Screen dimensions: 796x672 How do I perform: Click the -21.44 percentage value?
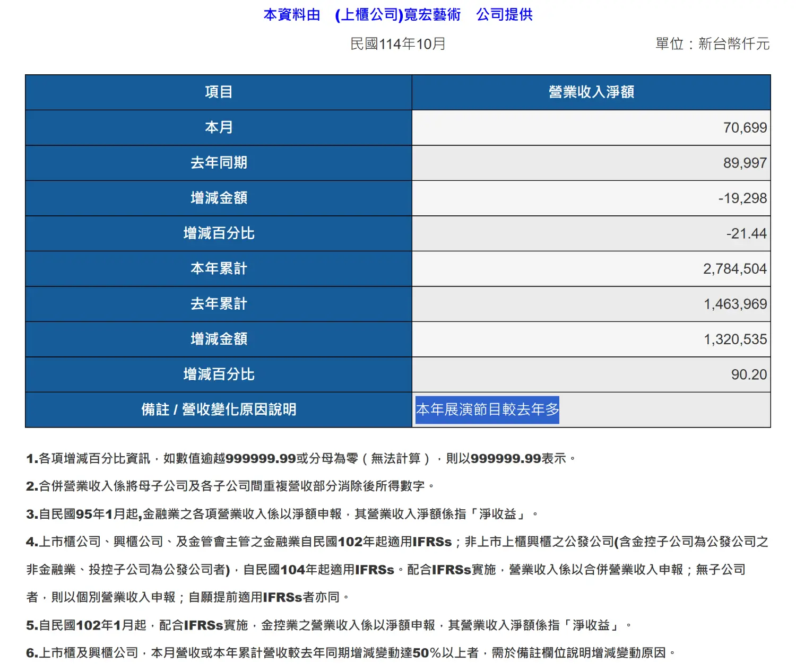point(746,233)
